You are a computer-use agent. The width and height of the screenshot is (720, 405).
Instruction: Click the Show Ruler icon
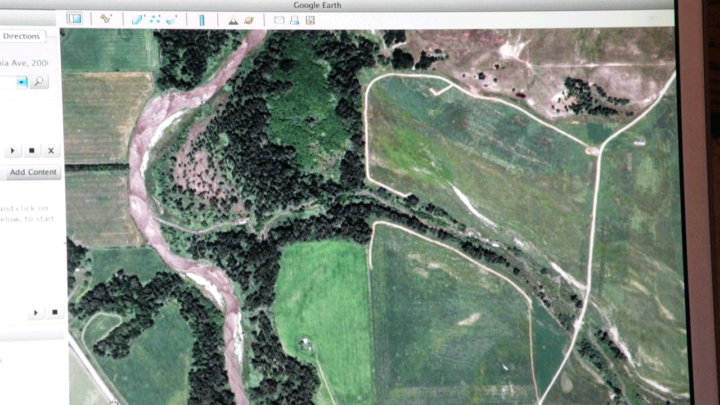click(201, 18)
